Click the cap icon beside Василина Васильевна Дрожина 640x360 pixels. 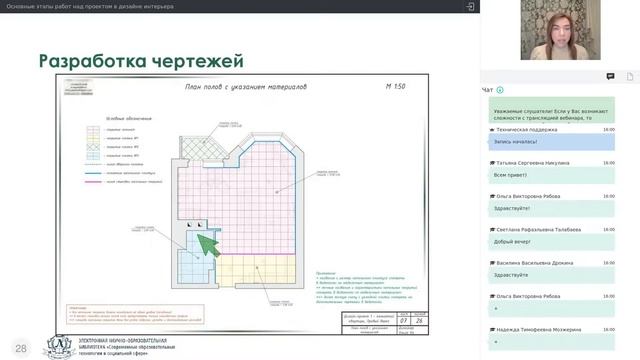pyautogui.click(x=492, y=263)
